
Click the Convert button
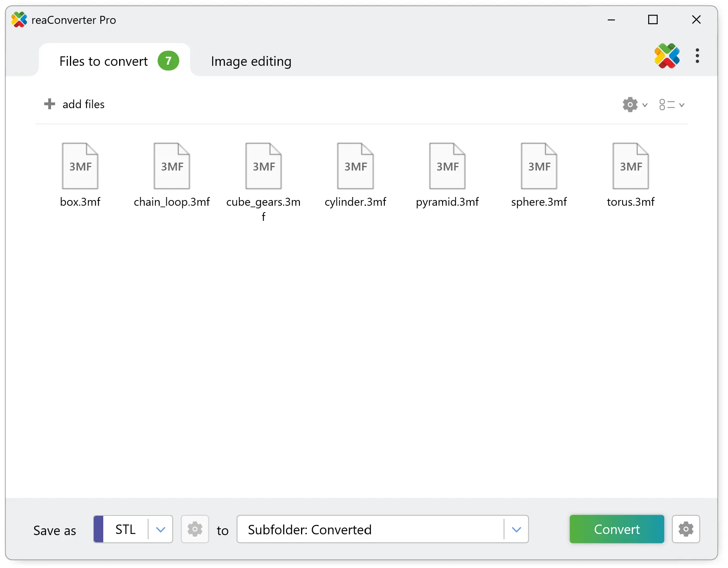(x=616, y=529)
